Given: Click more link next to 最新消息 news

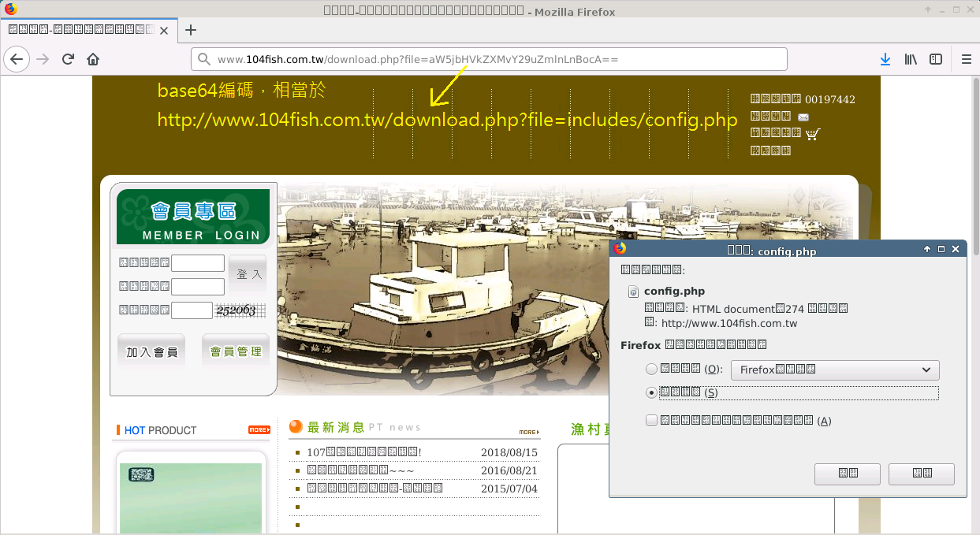Looking at the screenshot, I should point(529,432).
